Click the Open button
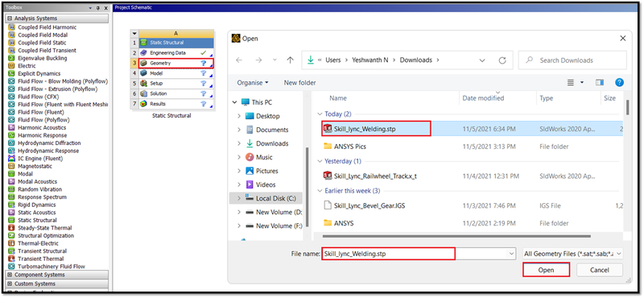The height and width of the screenshot is (298, 644). (546, 270)
